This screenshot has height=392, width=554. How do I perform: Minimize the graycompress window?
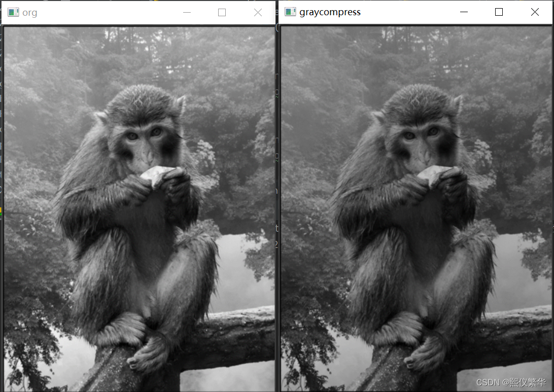point(464,12)
